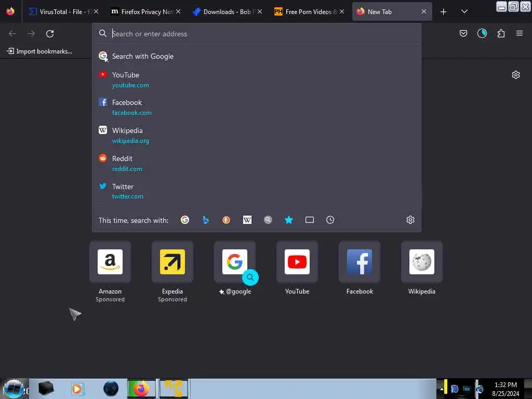This screenshot has width=532, height=399.
Task: Open search settings gear in urlbar
Action: click(x=410, y=220)
